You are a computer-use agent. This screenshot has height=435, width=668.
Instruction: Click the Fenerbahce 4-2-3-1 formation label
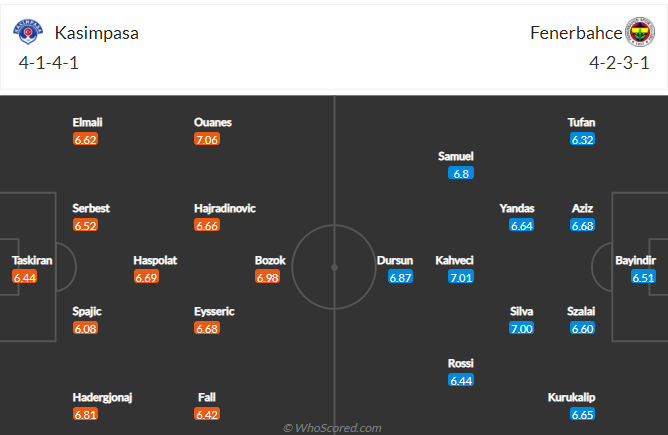point(619,63)
